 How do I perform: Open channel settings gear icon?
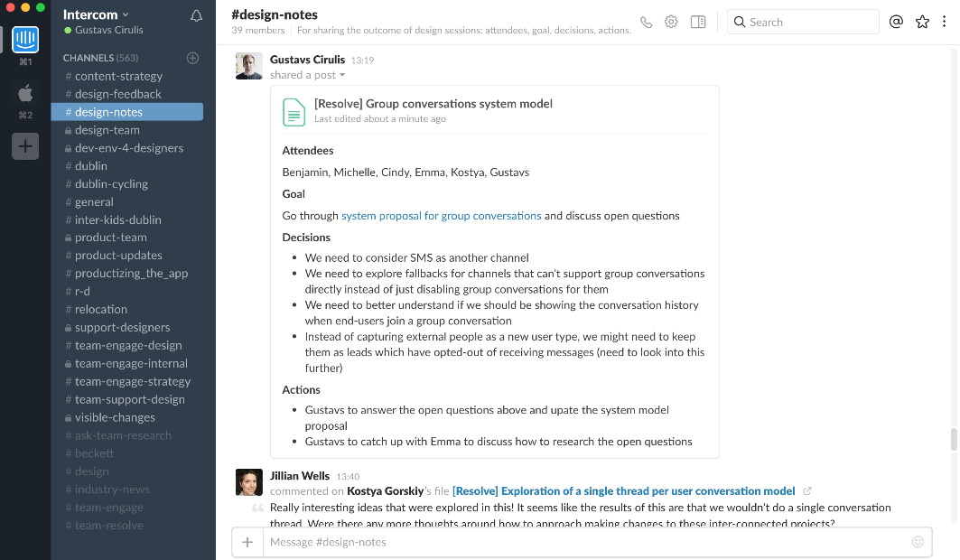tap(671, 22)
